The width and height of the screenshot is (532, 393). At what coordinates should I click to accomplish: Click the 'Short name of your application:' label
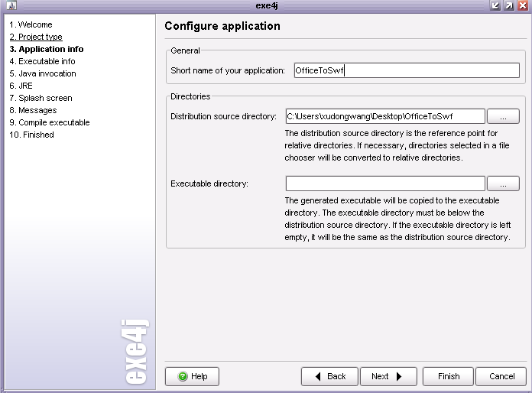click(x=228, y=70)
